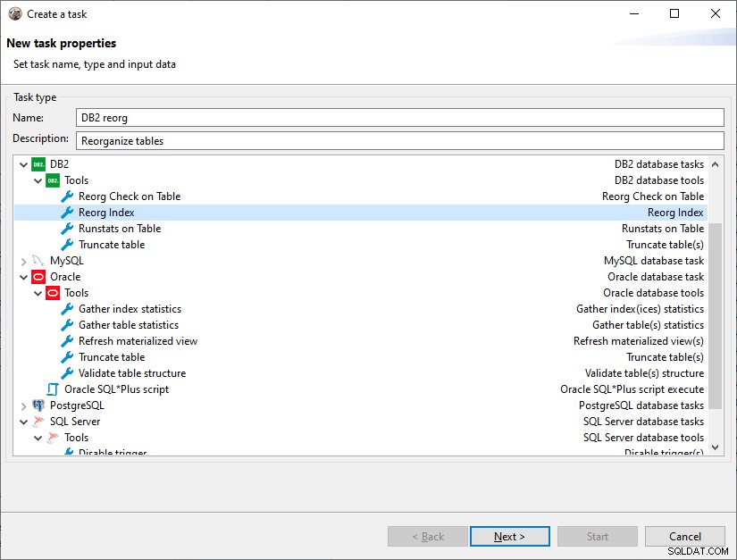Click the Refresh materialized view wrench icon
This screenshot has height=560, width=737.
pos(67,341)
